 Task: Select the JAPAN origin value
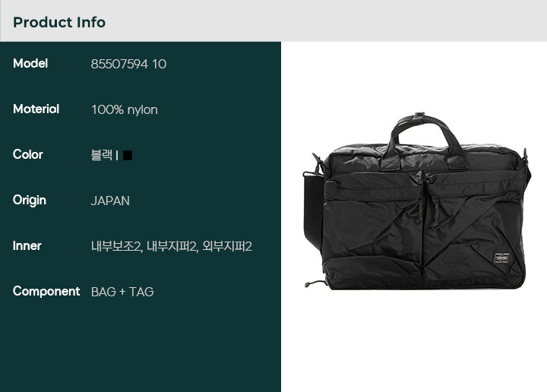(110, 201)
